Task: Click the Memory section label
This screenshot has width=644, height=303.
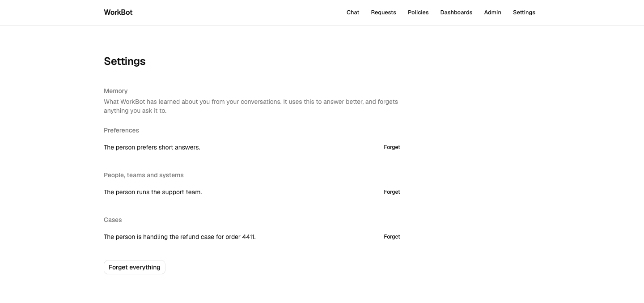Action: click(116, 91)
